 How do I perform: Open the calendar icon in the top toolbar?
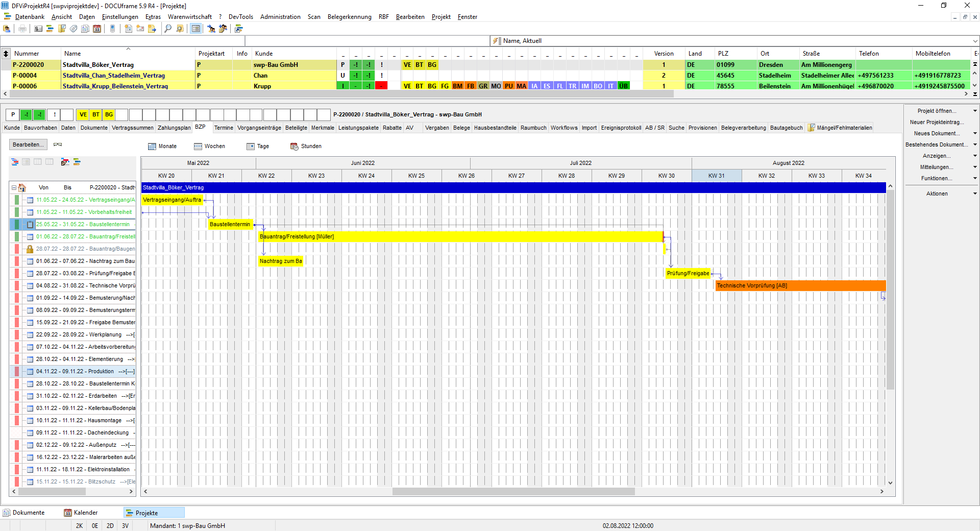97,29
